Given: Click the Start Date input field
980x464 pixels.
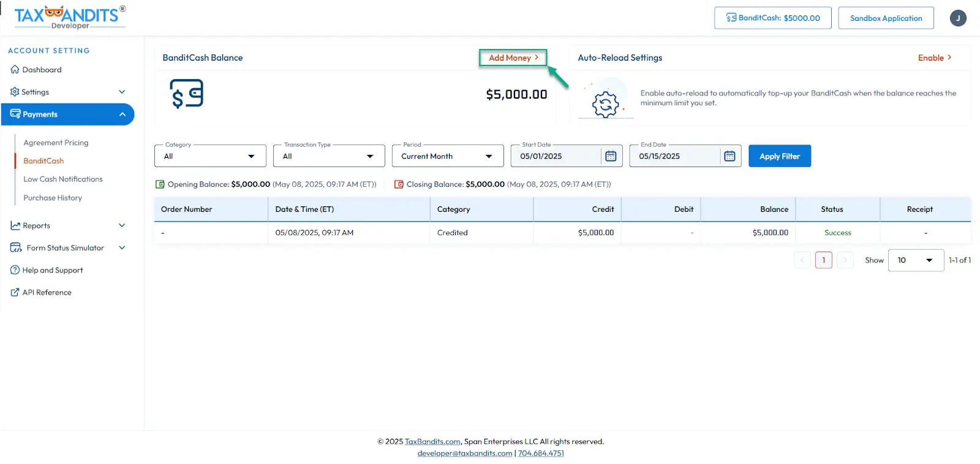Looking at the screenshot, I should pyautogui.click(x=556, y=156).
